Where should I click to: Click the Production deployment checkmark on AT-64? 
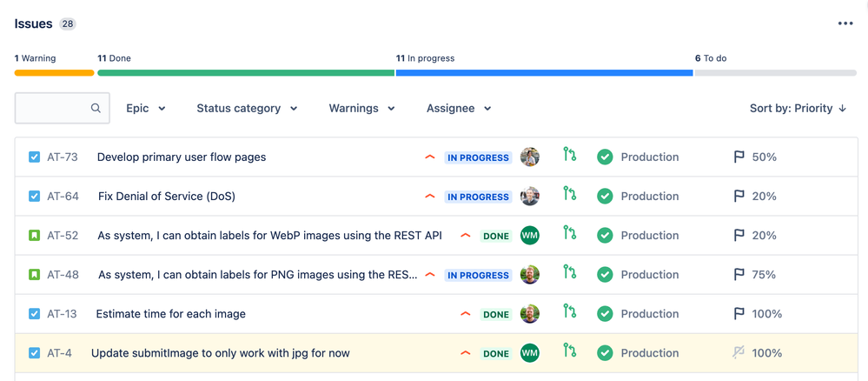[x=605, y=197]
